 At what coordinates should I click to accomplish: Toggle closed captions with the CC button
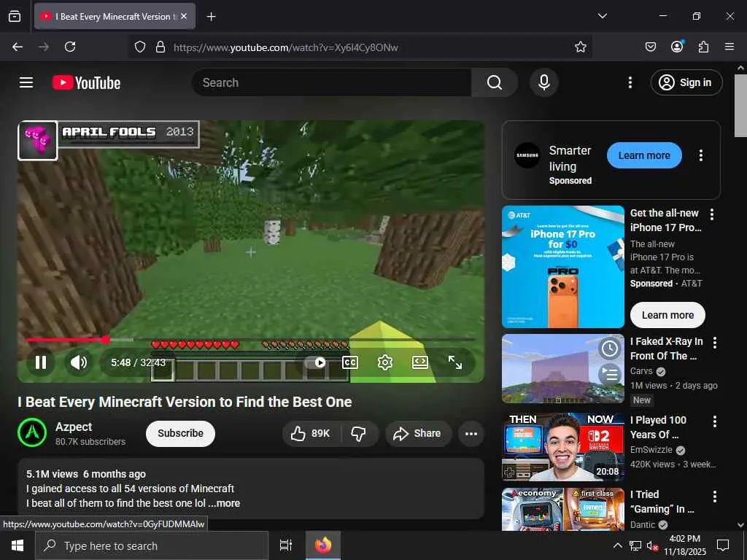(x=350, y=363)
